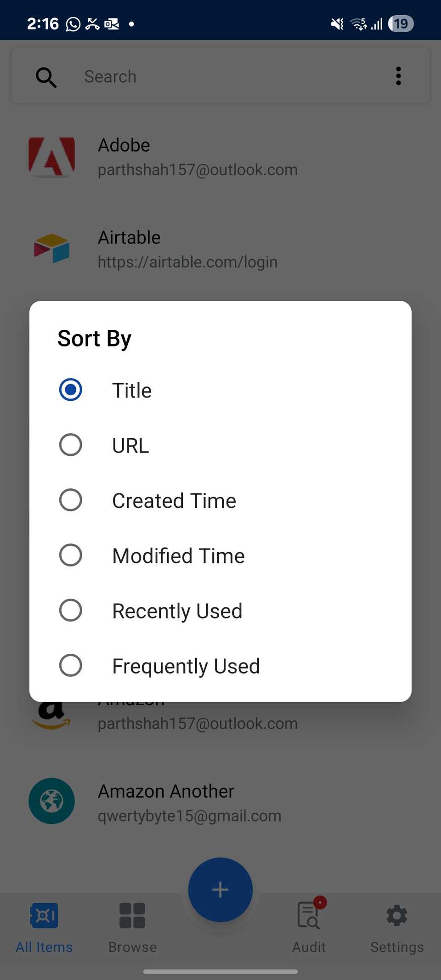Tap the search magnifier icon

pyautogui.click(x=46, y=77)
